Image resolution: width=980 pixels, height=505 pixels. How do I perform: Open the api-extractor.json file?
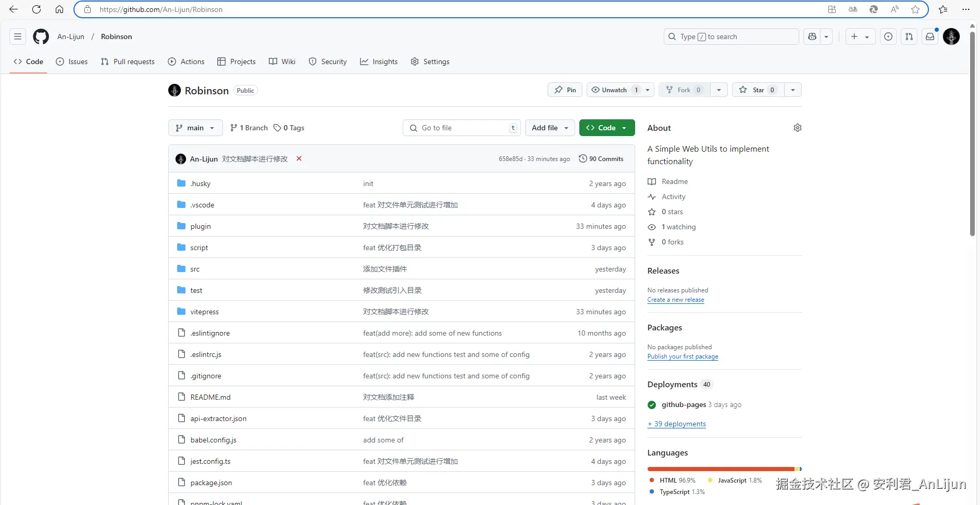click(x=218, y=418)
